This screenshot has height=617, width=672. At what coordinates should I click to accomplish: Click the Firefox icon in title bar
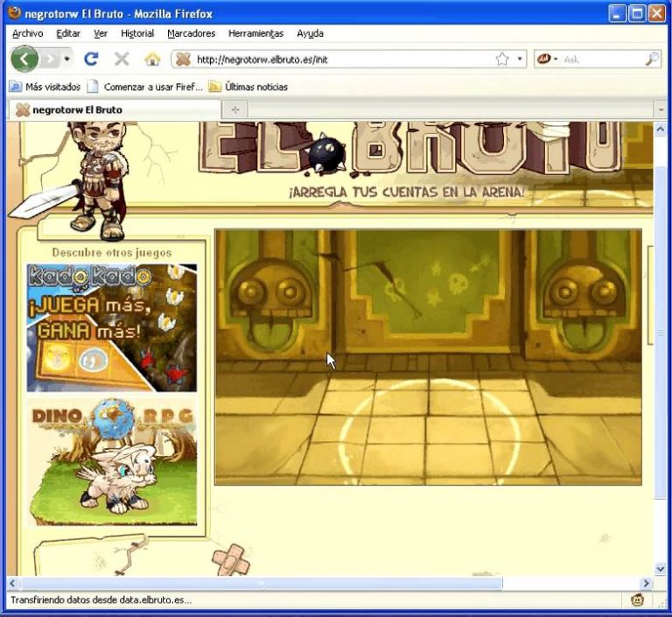[x=15, y=13]
